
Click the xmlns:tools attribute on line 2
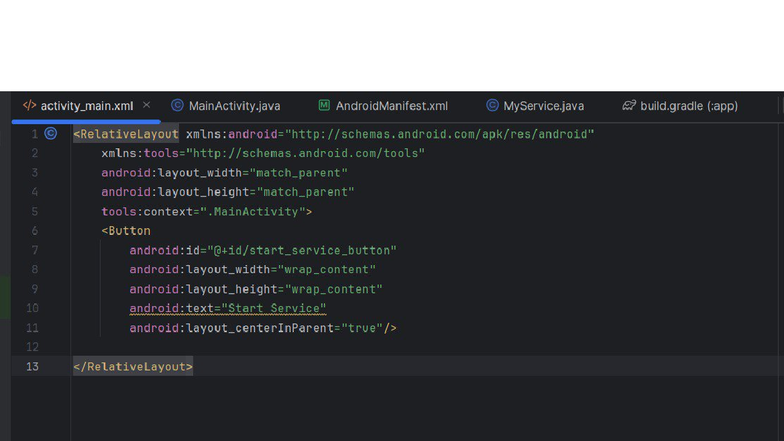click(x=263, y=154)
